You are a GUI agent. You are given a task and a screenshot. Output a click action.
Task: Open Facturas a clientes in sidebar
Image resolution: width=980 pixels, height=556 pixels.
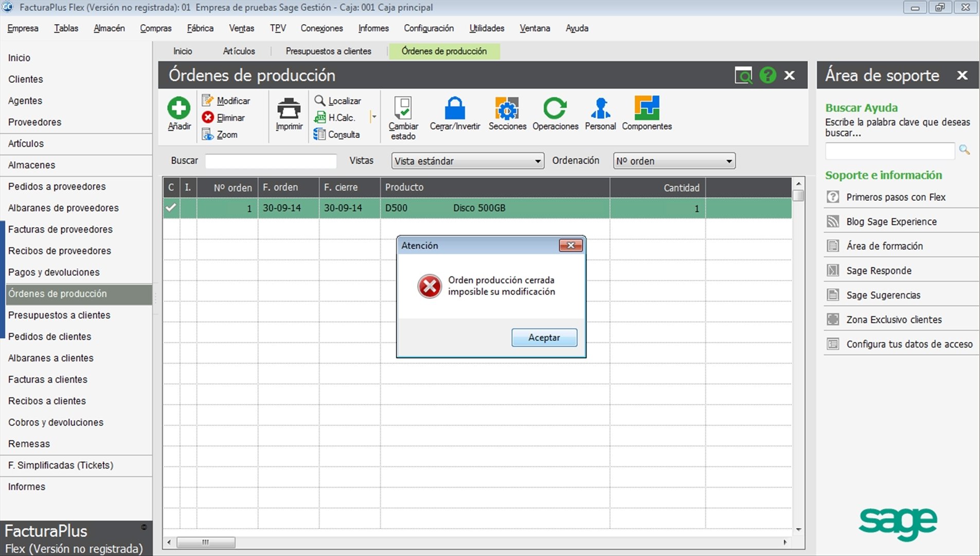click(76, 379)
